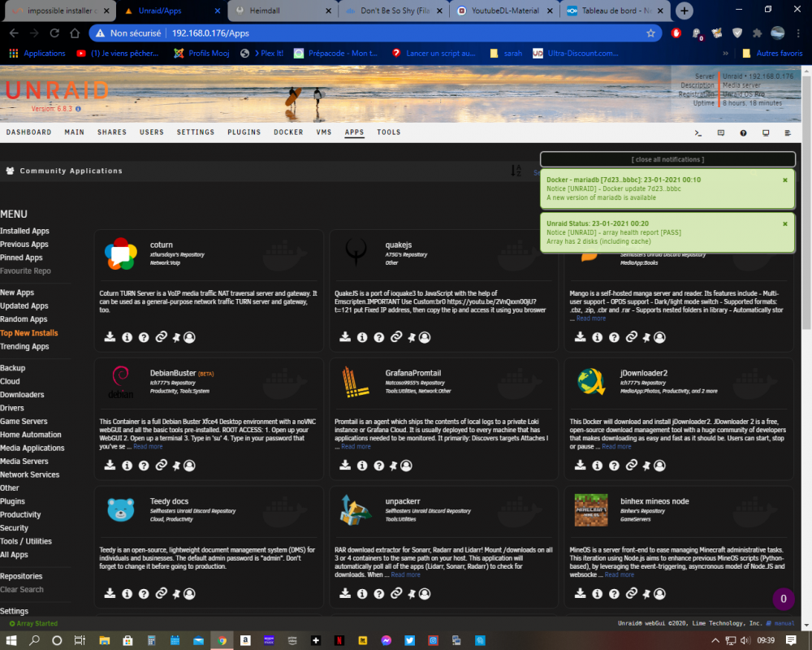Open Windows Start menu
Viewport: 812px width, 650px height.
11,641
